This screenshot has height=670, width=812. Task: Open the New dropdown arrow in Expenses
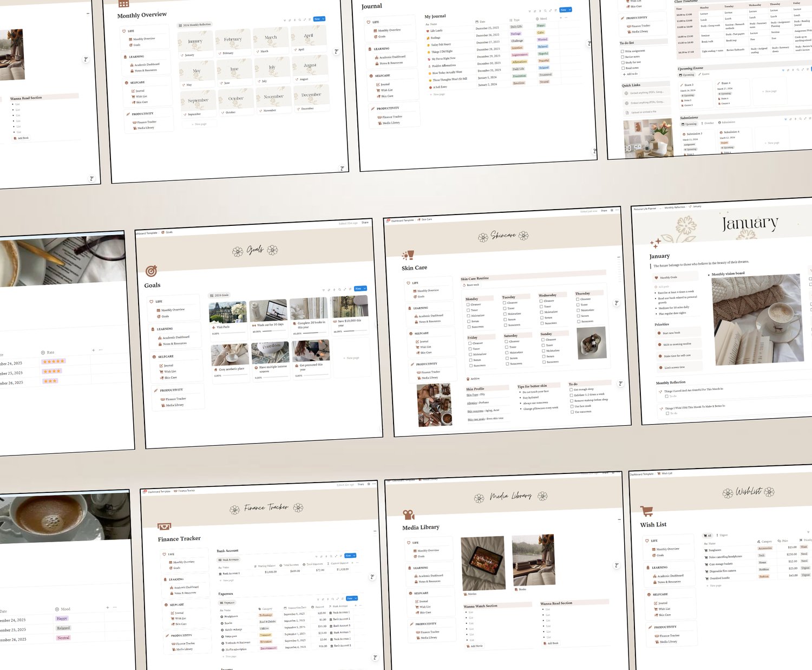click(356, 599)
